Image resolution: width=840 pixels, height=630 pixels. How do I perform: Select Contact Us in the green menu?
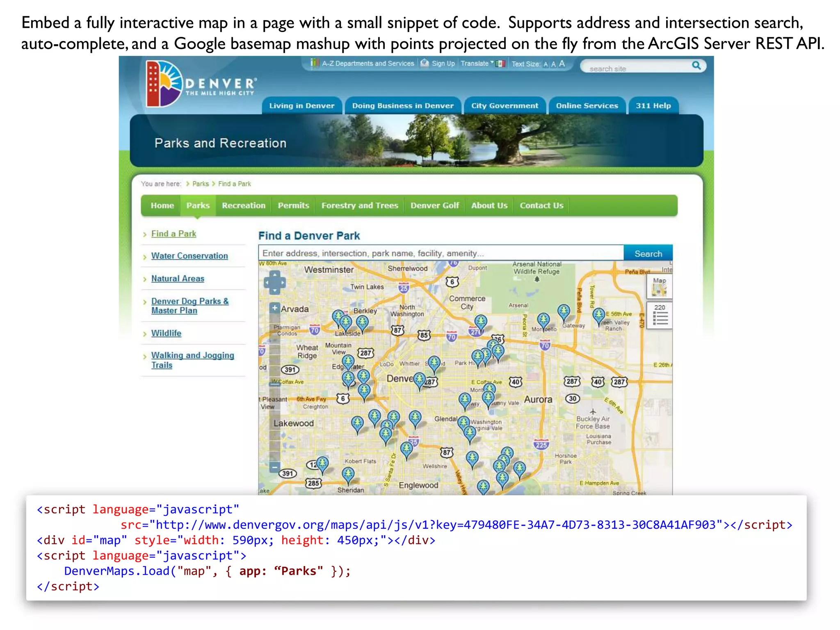[x=541, y=205]
